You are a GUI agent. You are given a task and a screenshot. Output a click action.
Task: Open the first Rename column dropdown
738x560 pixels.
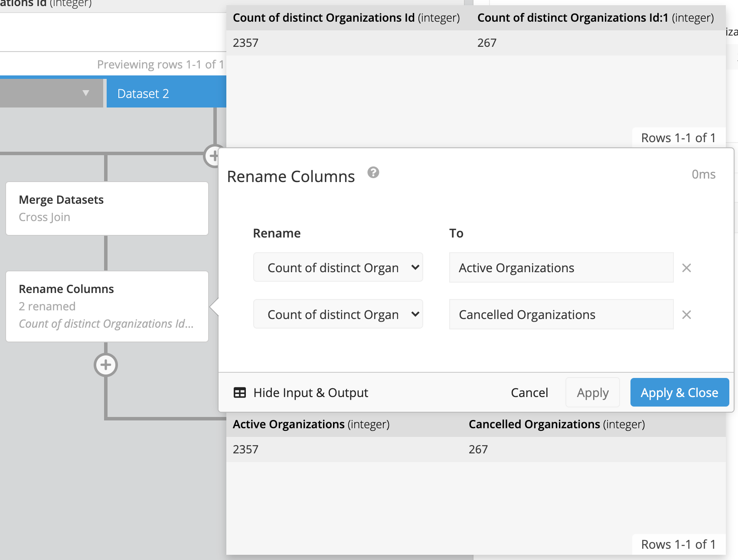(x=338, y=267)
